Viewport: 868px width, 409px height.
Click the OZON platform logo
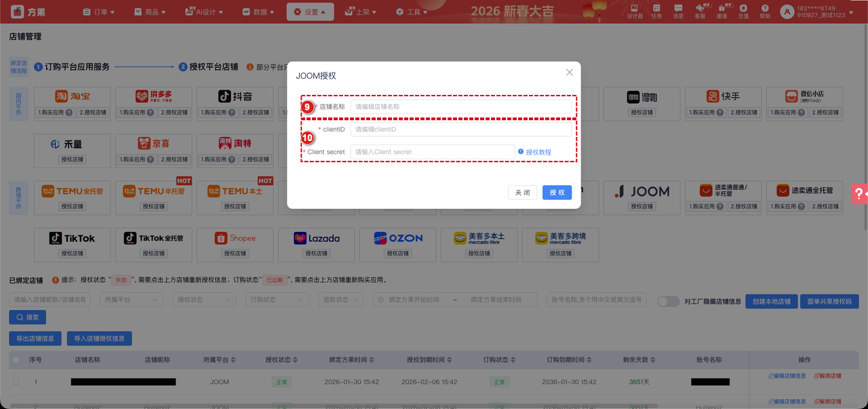coord(397,238)
